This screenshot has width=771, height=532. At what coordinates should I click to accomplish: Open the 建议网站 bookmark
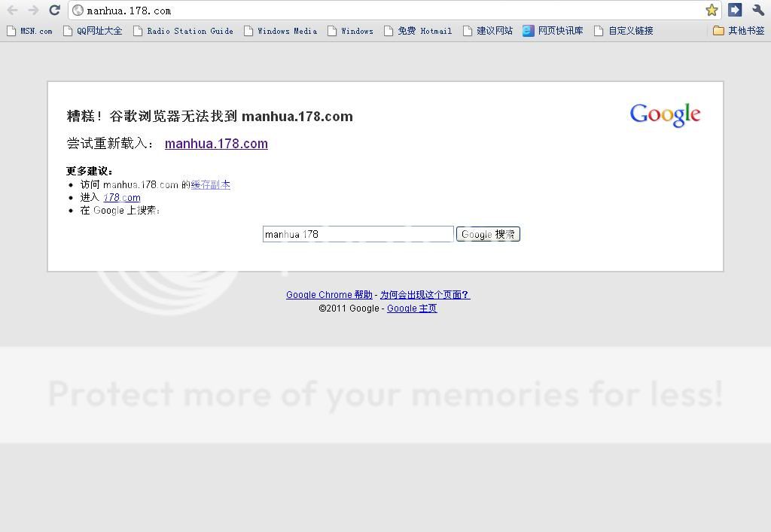click(x=488, y=31)
